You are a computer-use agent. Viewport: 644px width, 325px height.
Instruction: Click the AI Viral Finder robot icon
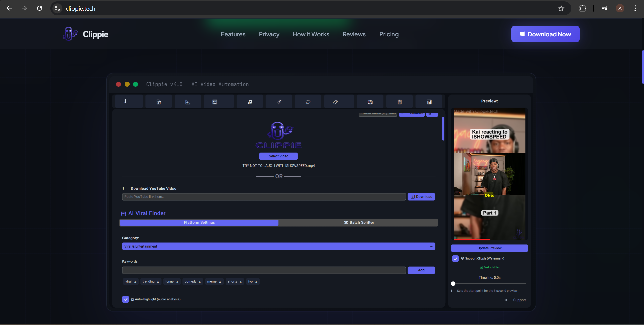[123, 214]
